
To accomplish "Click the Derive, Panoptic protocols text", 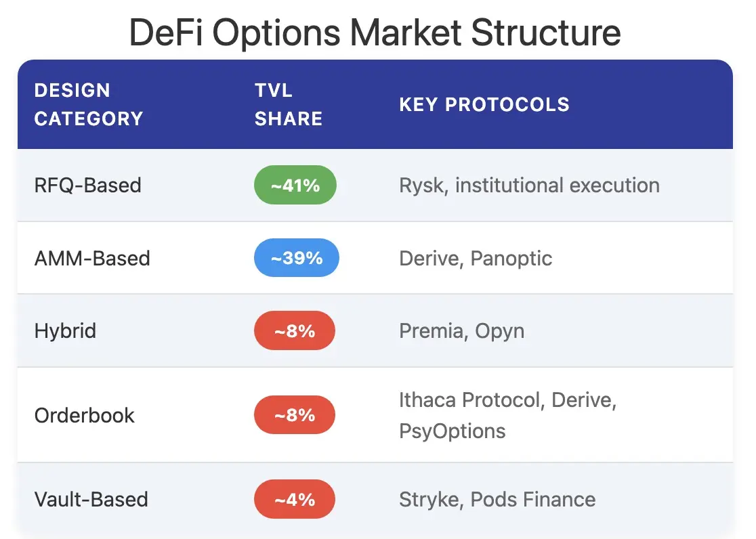I will [476, 258].
